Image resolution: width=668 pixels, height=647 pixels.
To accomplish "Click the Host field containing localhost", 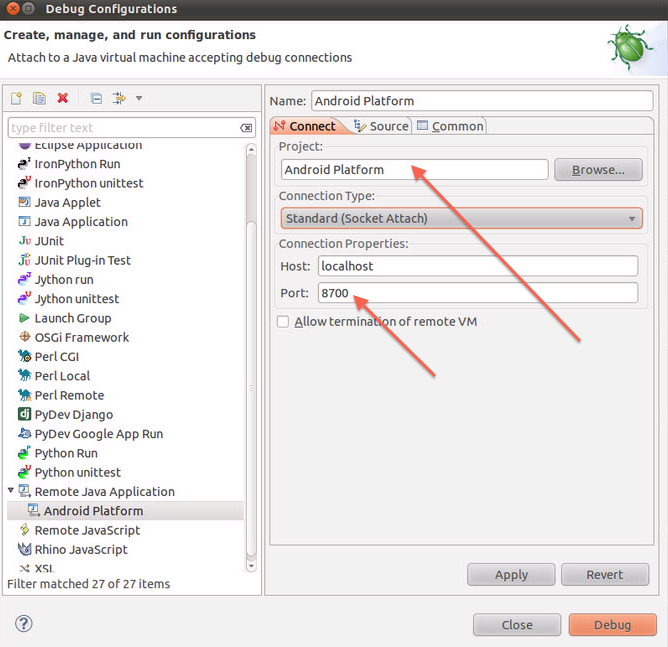I will pyautogui.click(x=478, y=266).
